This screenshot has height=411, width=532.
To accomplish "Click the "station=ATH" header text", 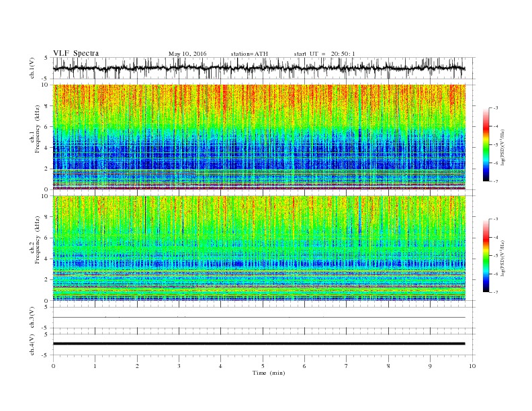I will pos(249,54).
